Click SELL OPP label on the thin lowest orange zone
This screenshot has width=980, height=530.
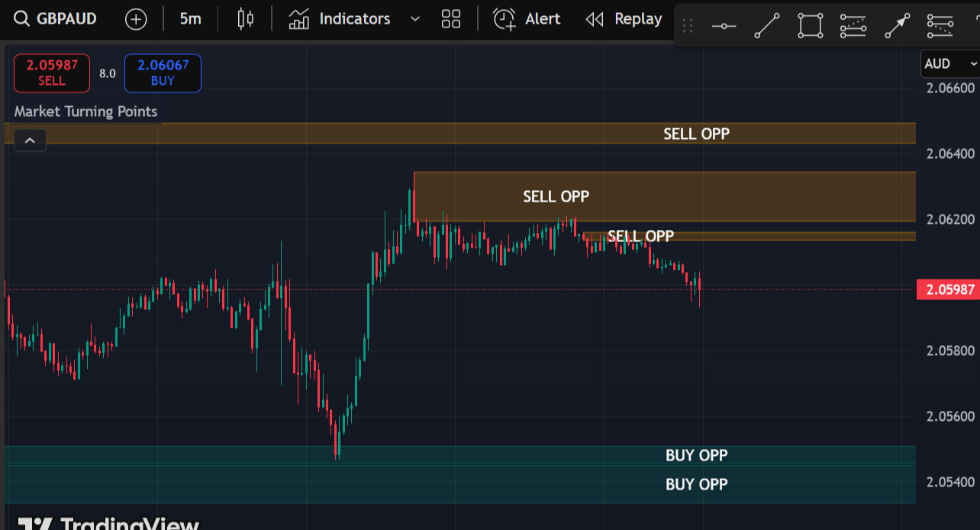(640, 236)
